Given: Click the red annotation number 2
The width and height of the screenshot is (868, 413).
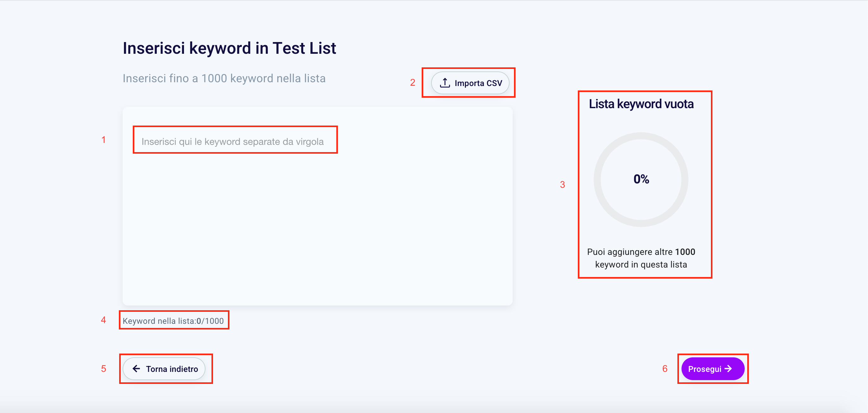Looking at the screenshot, I should 413,83.
